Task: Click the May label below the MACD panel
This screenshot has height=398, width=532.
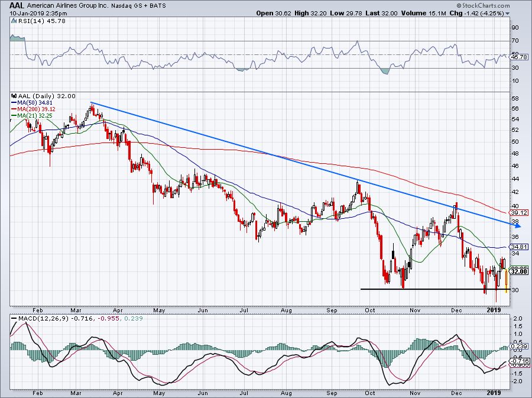Action: pos(159,393)
